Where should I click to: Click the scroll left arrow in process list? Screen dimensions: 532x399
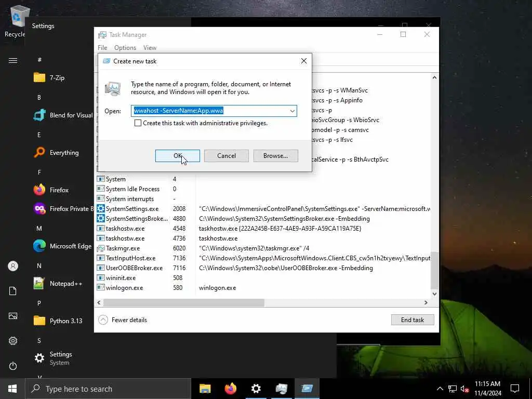tap(99, 302)
